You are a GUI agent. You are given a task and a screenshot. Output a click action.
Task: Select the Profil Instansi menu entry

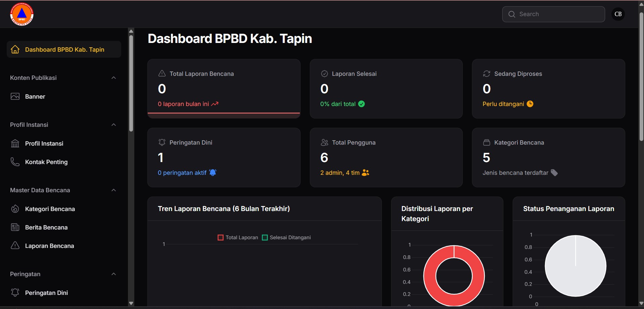point(44,143)
